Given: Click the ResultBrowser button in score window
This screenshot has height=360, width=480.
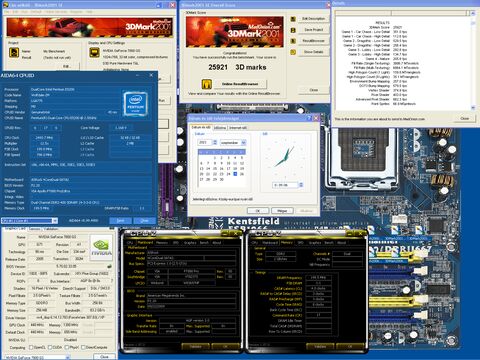Looking at the screenshot, I should [x=313, y=41].
